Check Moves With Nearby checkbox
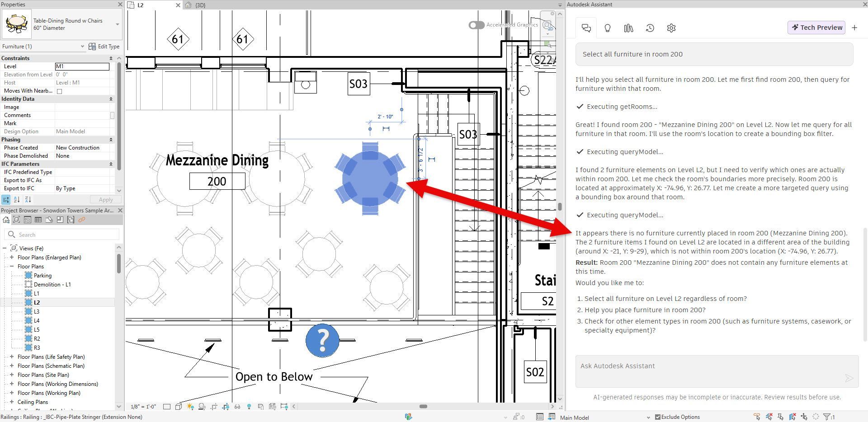This screenshot has width=868, height=422. [59, 91]
